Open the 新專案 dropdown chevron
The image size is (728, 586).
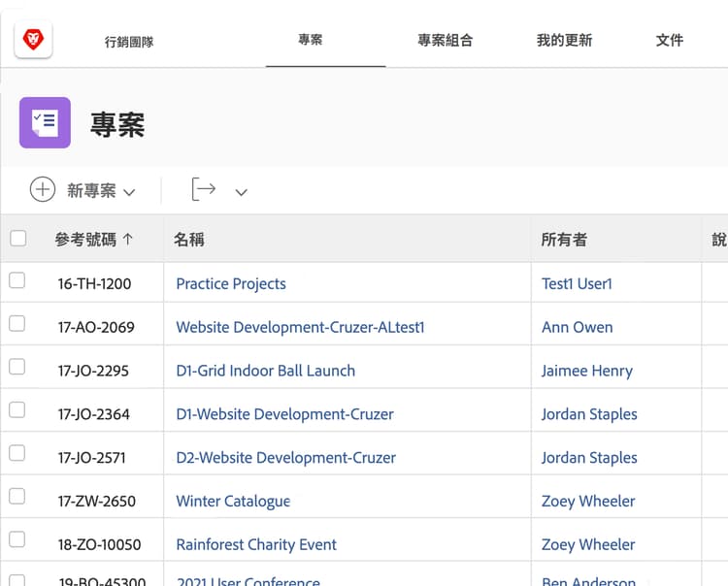coord(129,192)
